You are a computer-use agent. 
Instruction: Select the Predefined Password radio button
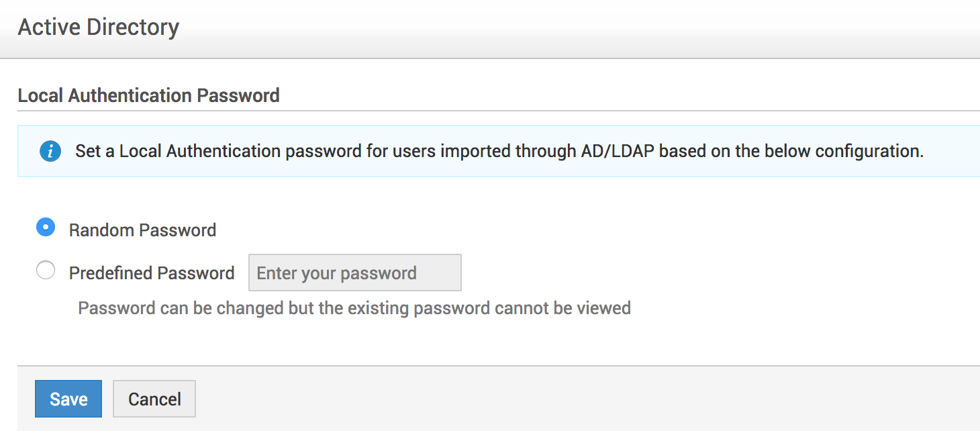click(46, 271)
